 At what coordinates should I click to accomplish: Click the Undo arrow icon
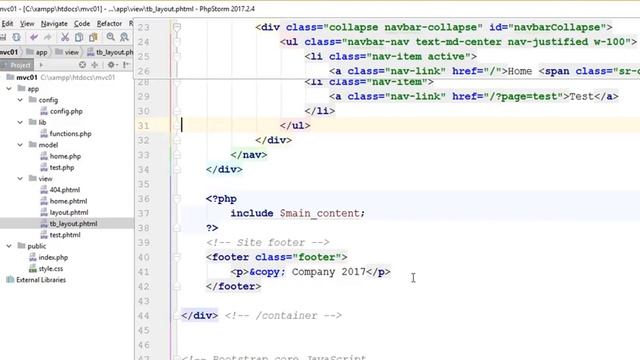click(33, 38)
